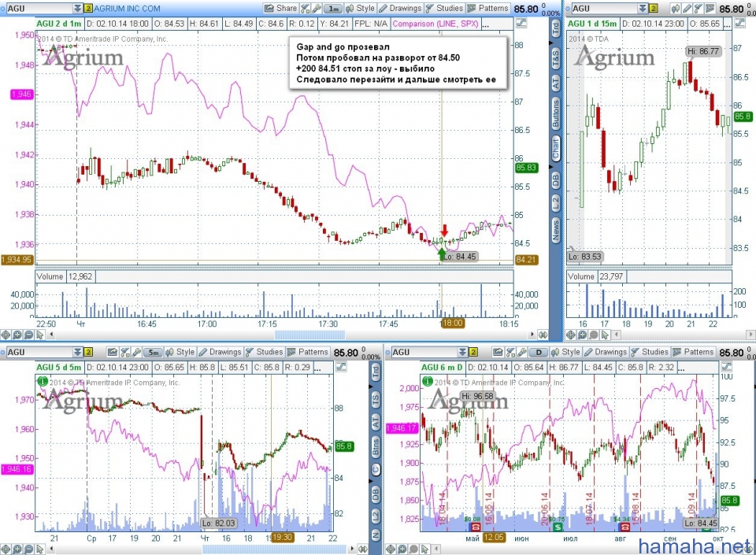The image size is (756, 555).
Task: Expand header ellipsis in 5m chart
Action: click(x=317, y=368)
